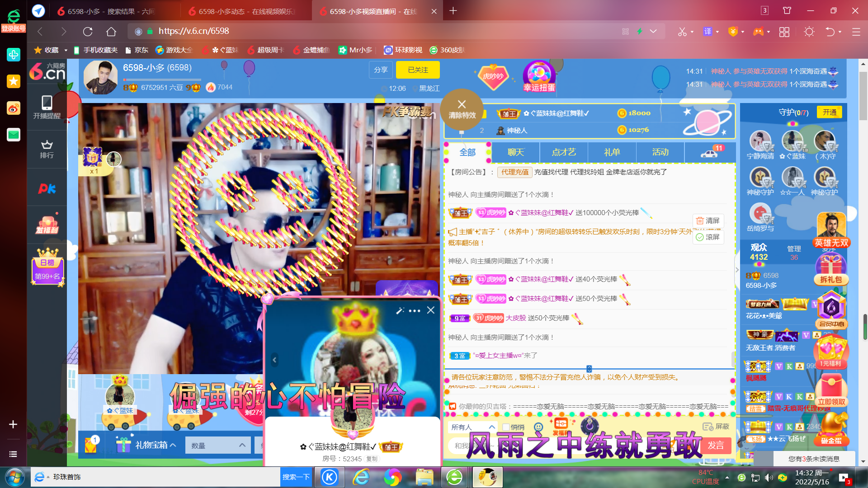868x488 pixels.
Task: Open the 收藏 bookmarks dropdown arrow
Action: click(x=66, y=50)
